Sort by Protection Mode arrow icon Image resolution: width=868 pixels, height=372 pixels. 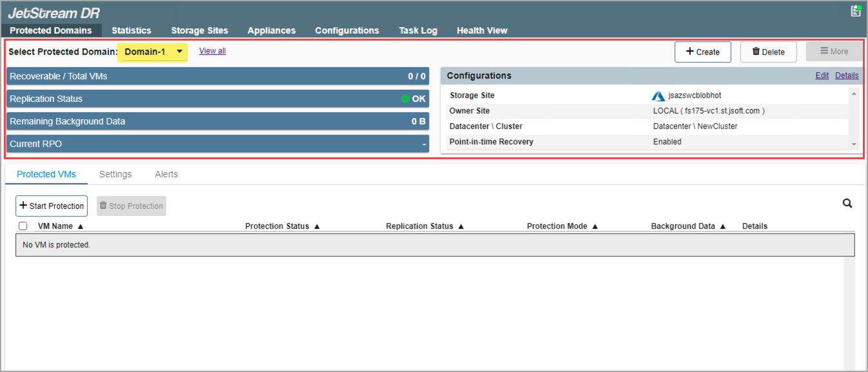(x=595, y=227)
